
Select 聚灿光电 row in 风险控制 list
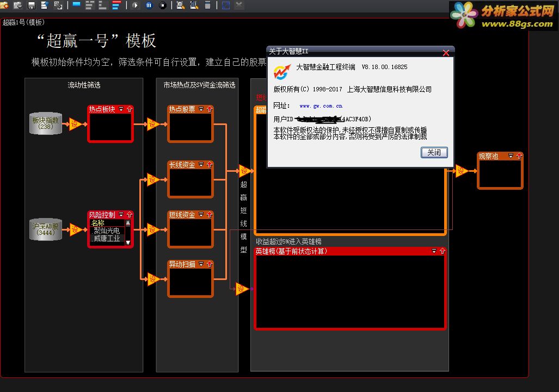coord(107,231)
